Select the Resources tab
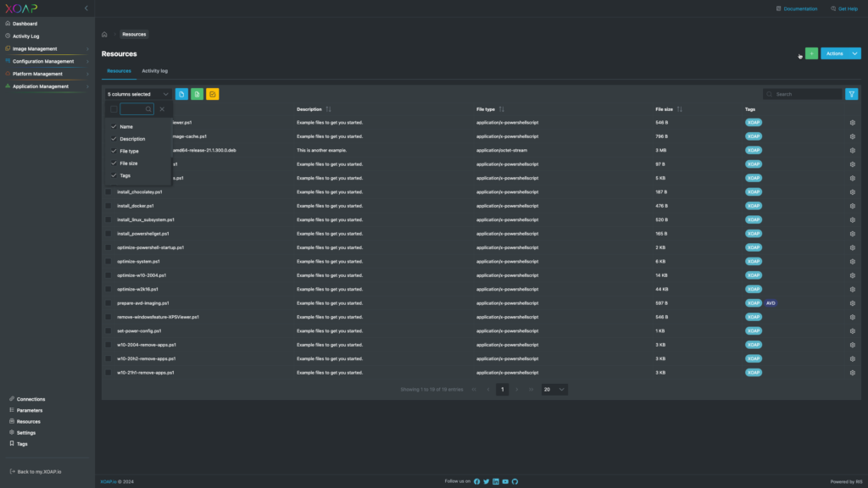 pyautogui.click(x=119, y=71)
